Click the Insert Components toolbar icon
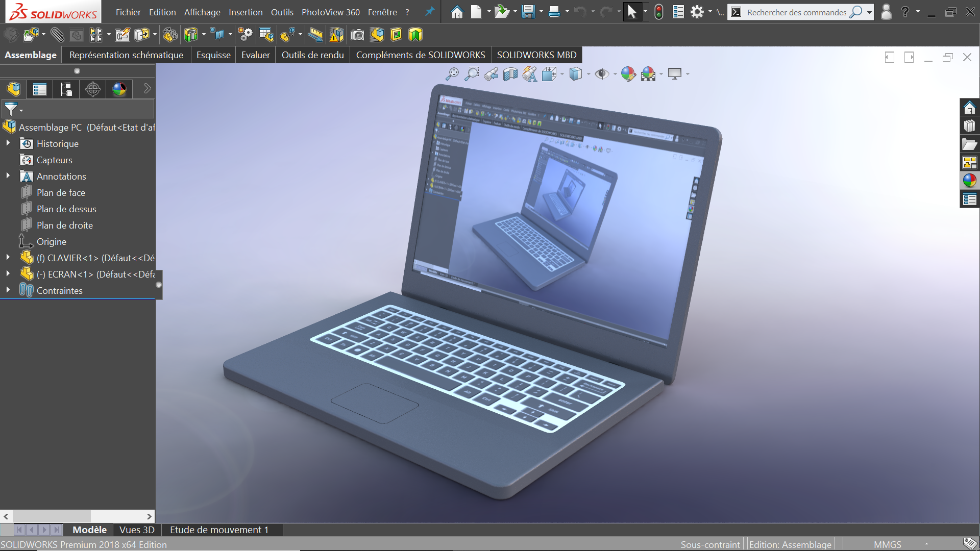This screenshot has width=980, height=551. 31,35
